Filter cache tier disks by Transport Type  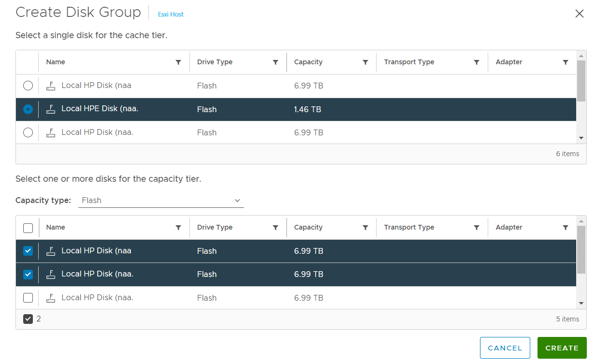pyautogui.click(x=477, y=62)
